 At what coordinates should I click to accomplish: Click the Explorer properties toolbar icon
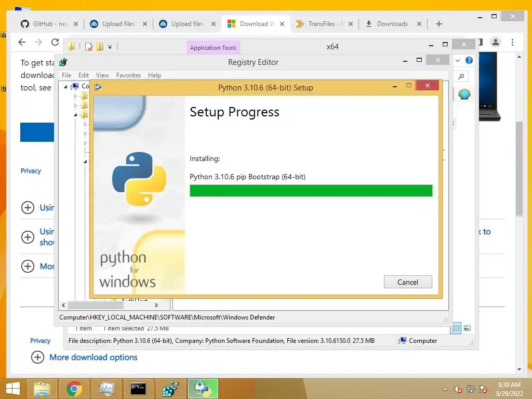(88, 47)
